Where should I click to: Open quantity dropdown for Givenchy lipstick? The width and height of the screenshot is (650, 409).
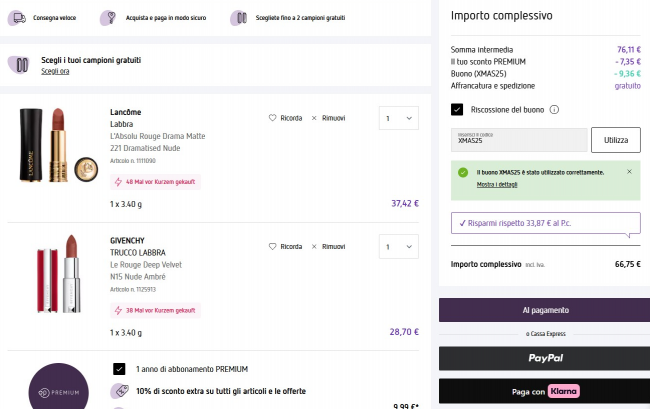[398, 246]
